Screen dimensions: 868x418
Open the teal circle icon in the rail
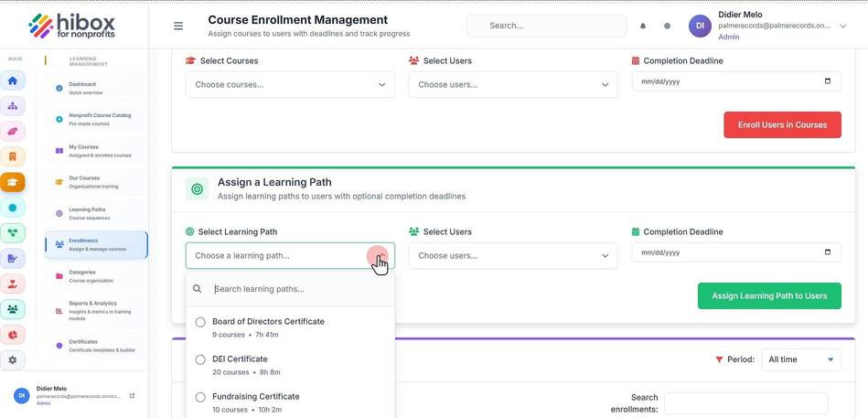coord(12,208)
